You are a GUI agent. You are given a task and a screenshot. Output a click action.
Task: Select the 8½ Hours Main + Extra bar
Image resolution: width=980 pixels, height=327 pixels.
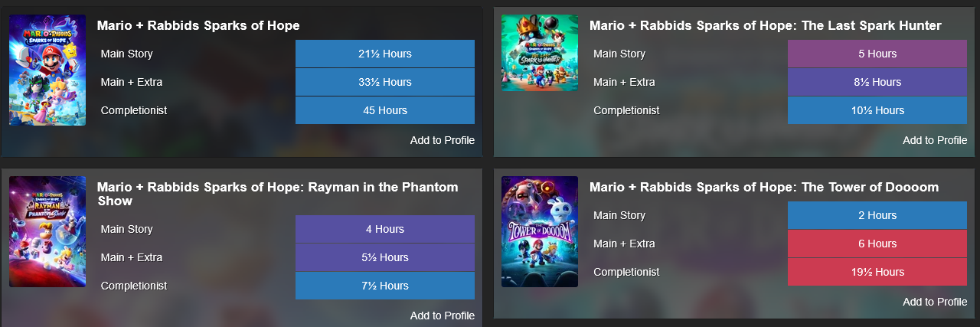coord(877,82)
